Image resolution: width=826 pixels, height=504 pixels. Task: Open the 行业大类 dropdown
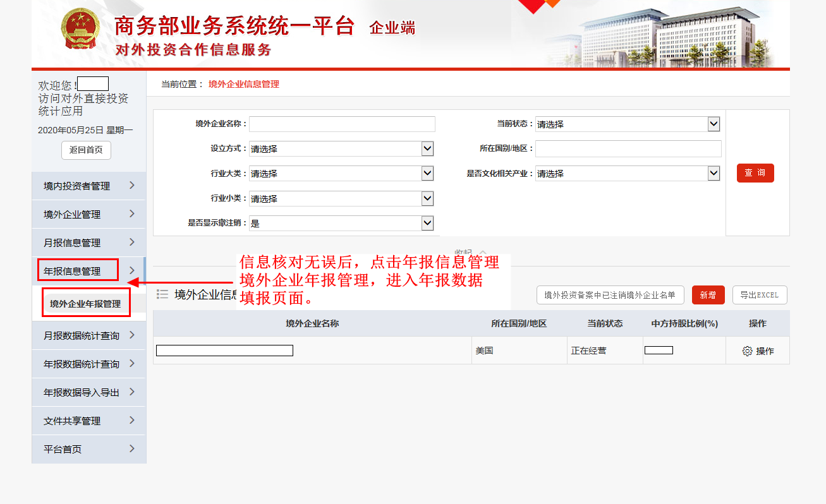[427, 174]
